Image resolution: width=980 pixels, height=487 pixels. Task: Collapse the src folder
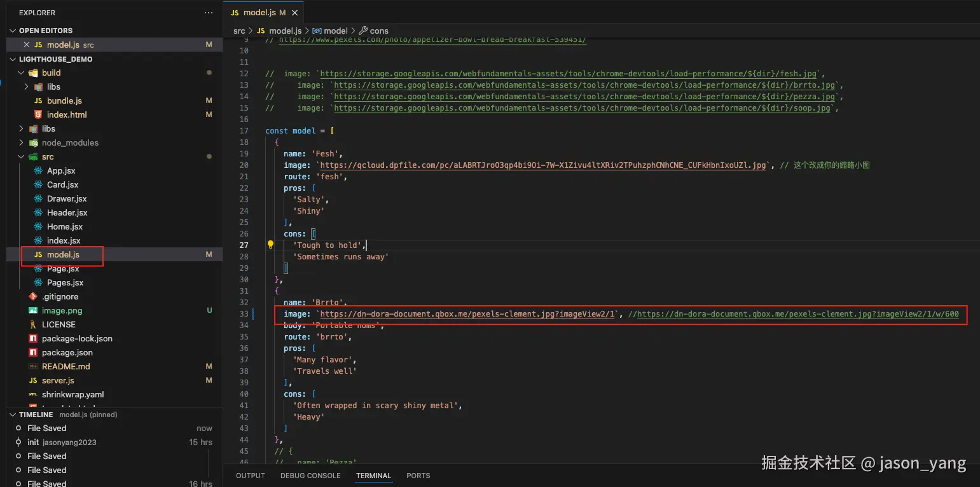point(21,156)
